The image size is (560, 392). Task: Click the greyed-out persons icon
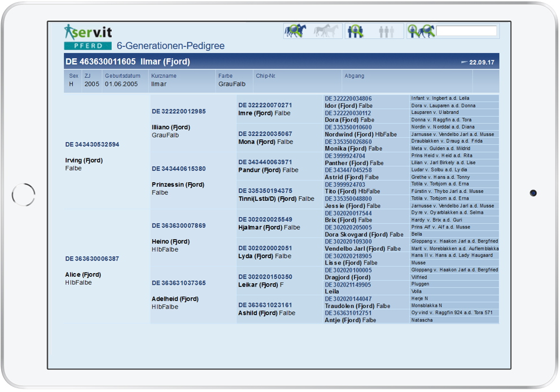387,32
